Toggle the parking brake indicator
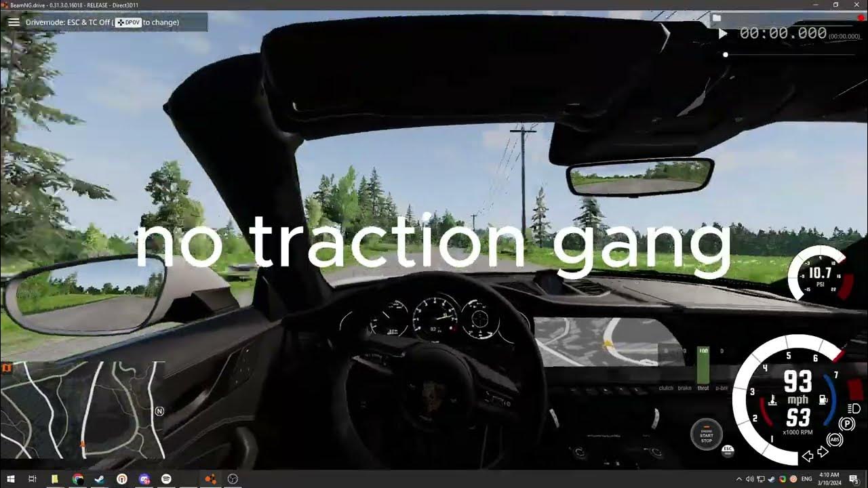Viewport: 868px width, 488px height. 847,424
